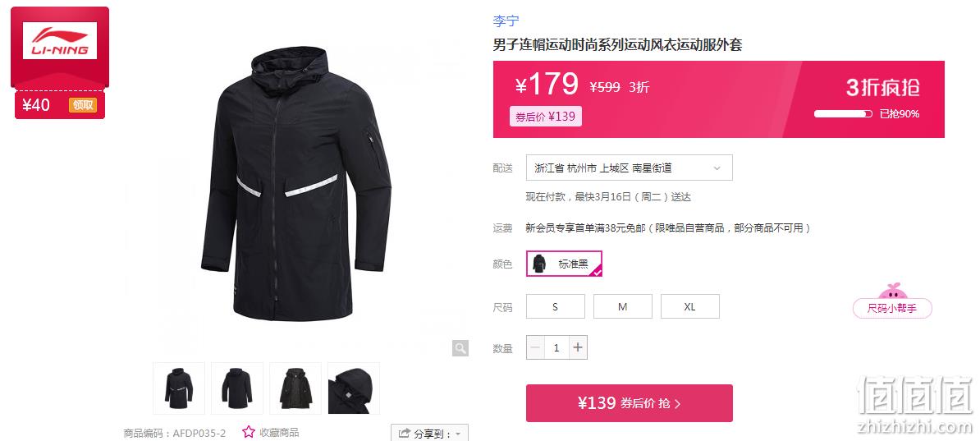This screenshot has width=980, height=441.
Task: Open the 尺码小帮手 size helper
Action: 892,308
